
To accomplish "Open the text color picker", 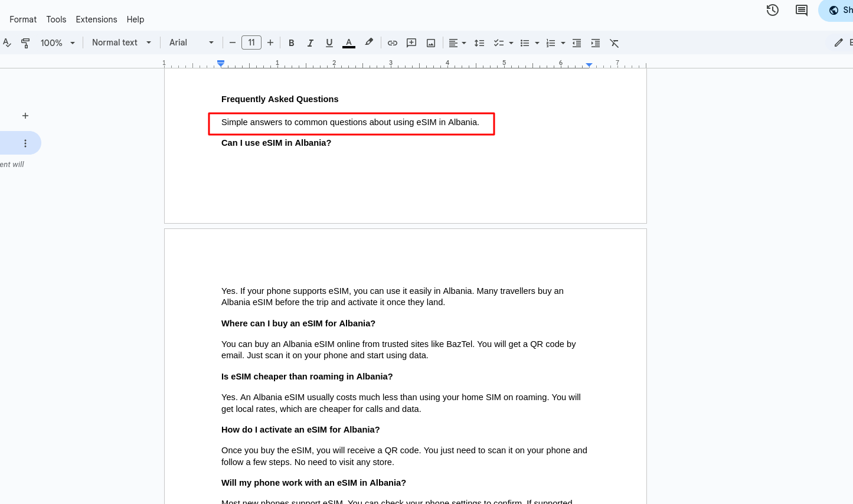I will point(349,43).
